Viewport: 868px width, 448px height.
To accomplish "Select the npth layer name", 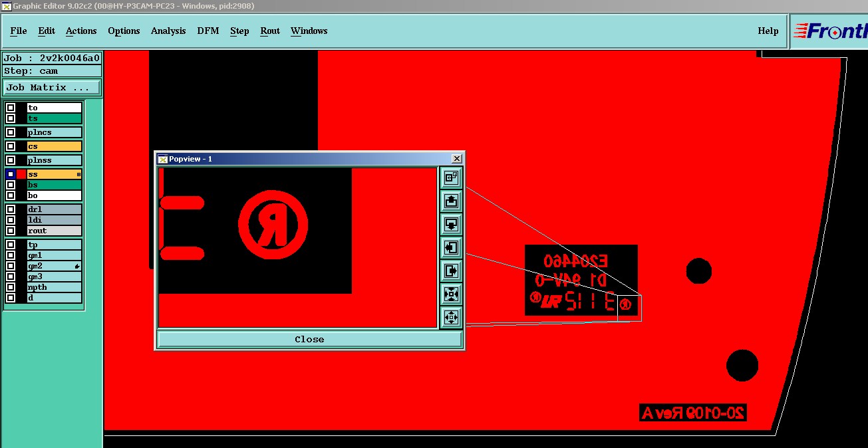I will (55, 287).
